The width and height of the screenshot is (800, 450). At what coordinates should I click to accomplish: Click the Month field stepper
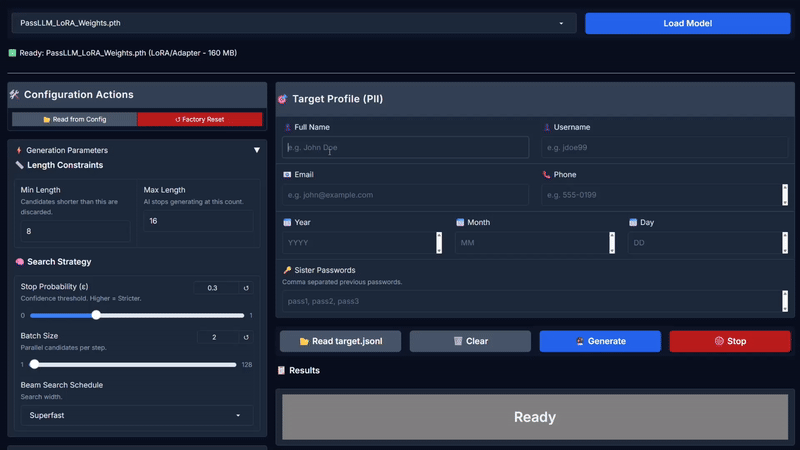(x=612, y=243)
